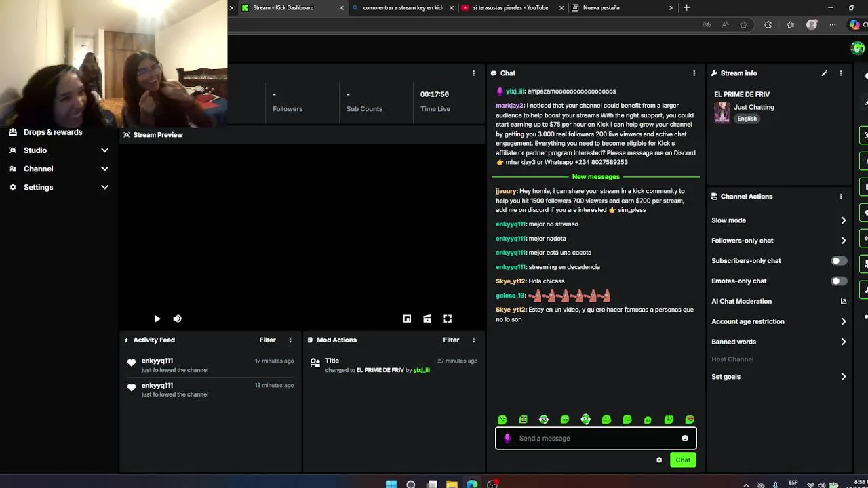Insert angry square green emote

pyautogui.click(x=524, y=420)
